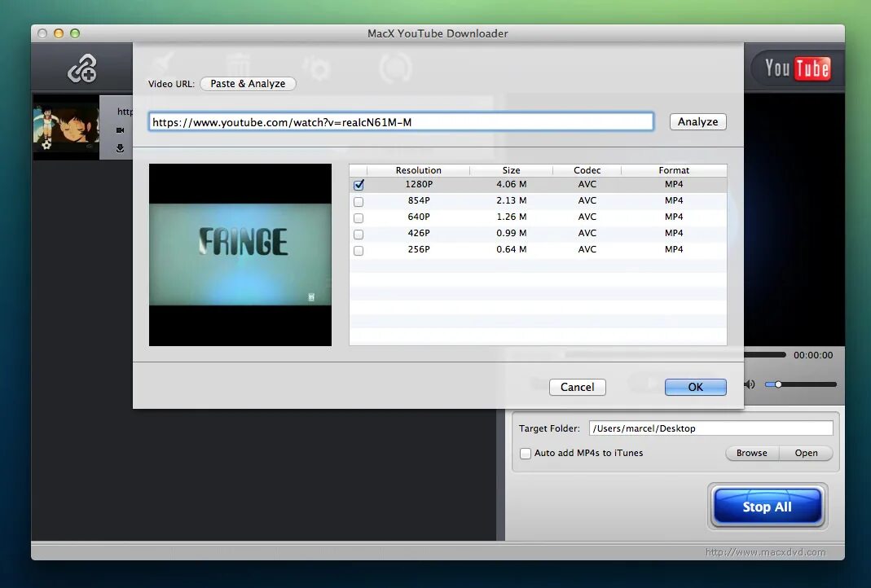The width and height of the screenshot is (871, 588).
Task: Click the video camera icon in download list
Action: (x=120, y=130)
